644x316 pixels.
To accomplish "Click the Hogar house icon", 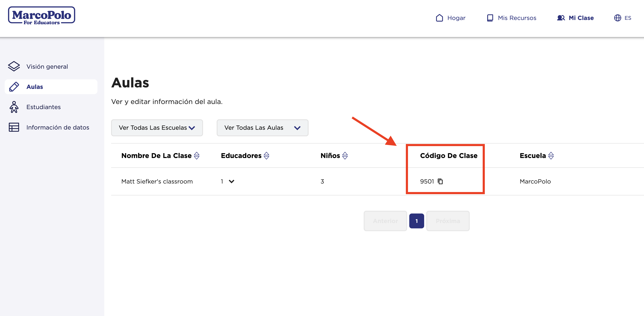I will [x=439, y=18].
